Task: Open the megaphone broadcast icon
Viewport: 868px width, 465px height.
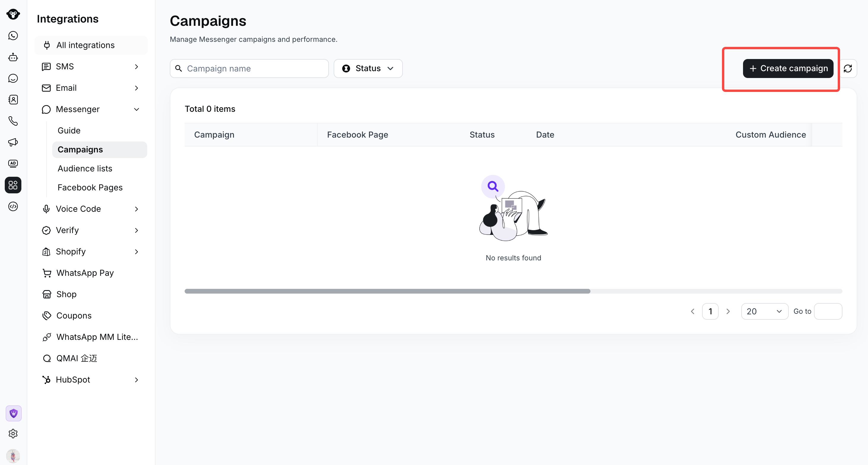Action: point(13,142)
